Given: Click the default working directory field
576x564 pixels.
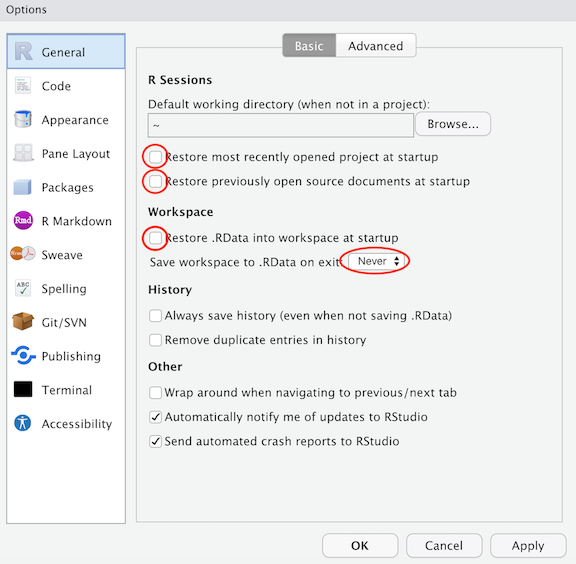Looking at the screenshot, I should (x=281, y=125).
